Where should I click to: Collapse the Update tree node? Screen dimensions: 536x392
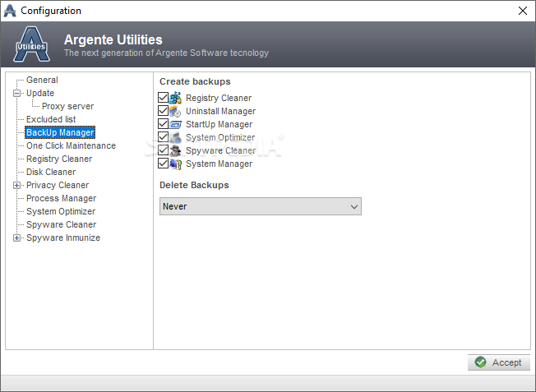16,94
